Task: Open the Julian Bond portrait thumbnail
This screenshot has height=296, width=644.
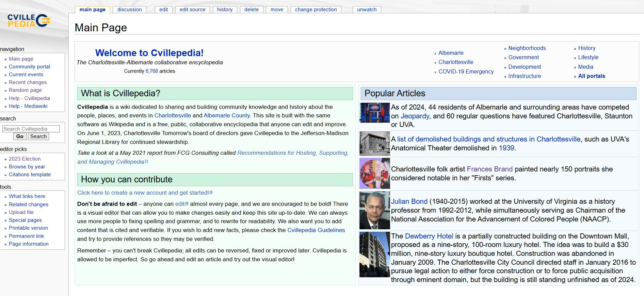Action: click(374, 210)
